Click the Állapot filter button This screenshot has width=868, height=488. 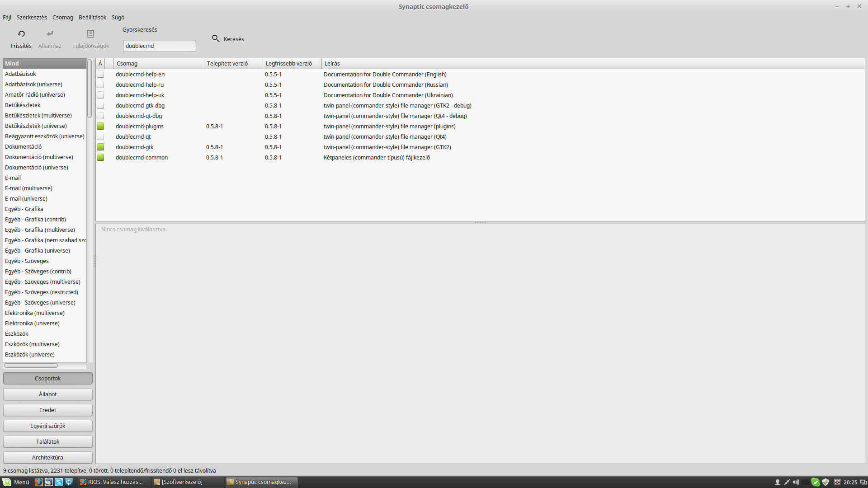(48, 394)
